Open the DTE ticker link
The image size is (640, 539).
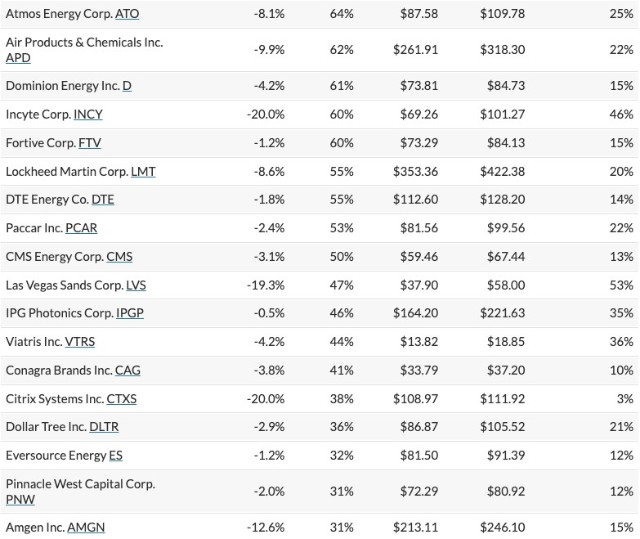(x=103, y=200)
